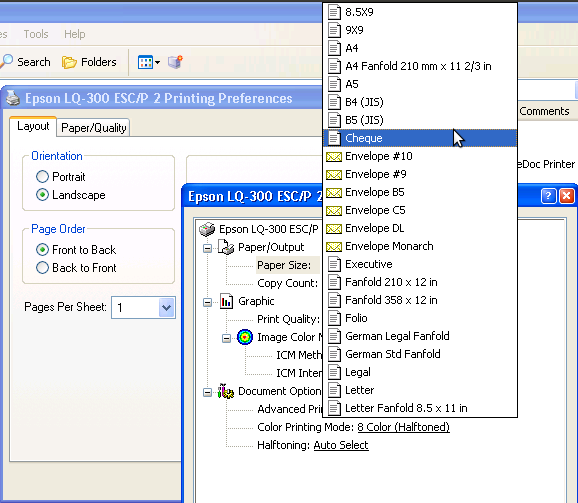Click the Letter Fanfold 8.5 x 11 page icon
This screenshot has width=578, height=503.
[x=334, y=408]
